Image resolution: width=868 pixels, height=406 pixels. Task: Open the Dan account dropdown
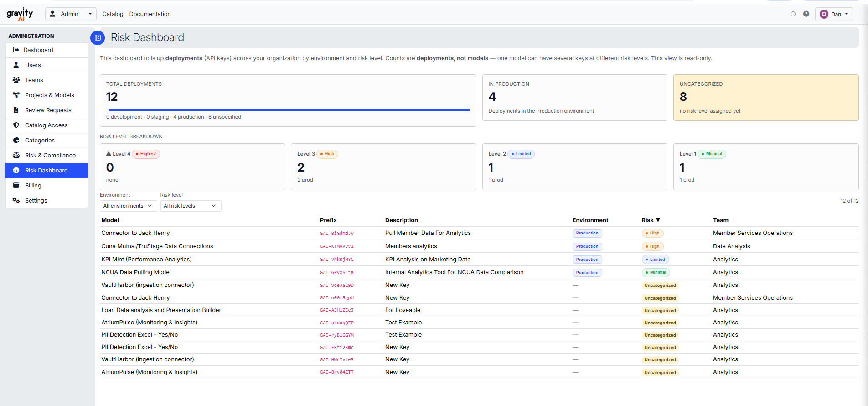point(834,14)
